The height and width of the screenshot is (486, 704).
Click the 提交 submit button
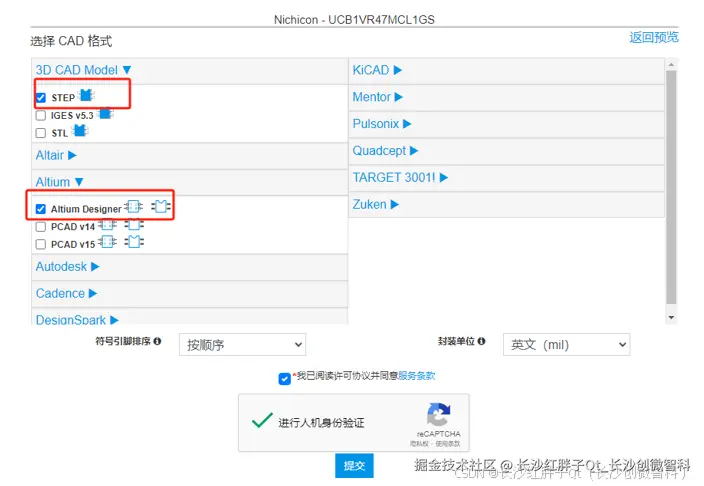coord(354,466)
